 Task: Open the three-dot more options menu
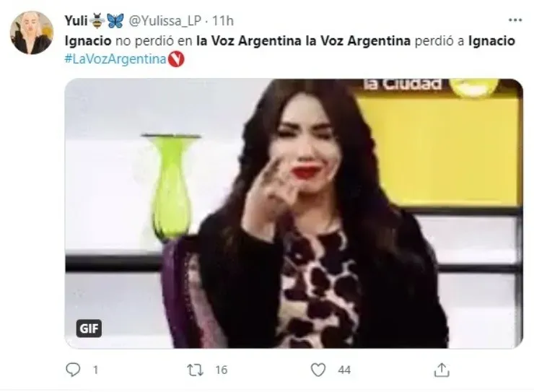(x=515, y=20)
